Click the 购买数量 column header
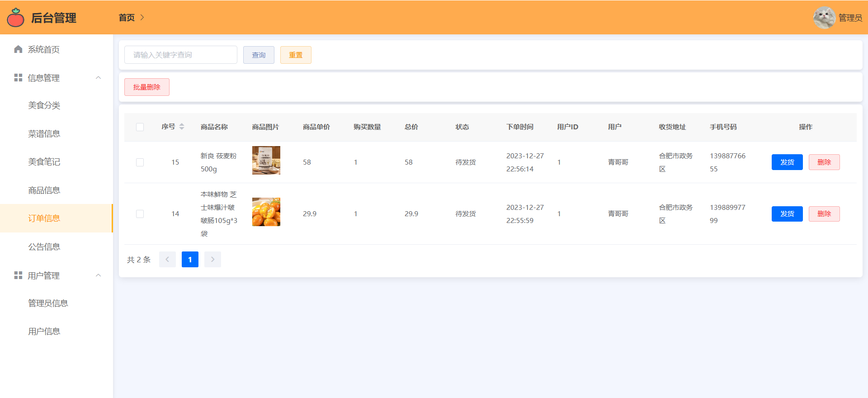 [x=367, y=127]
